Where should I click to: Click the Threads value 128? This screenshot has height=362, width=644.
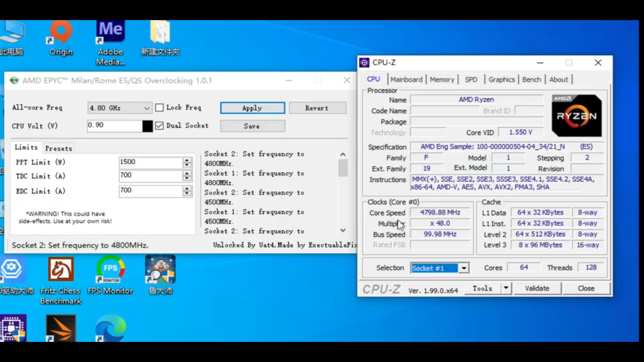(591, 267)
